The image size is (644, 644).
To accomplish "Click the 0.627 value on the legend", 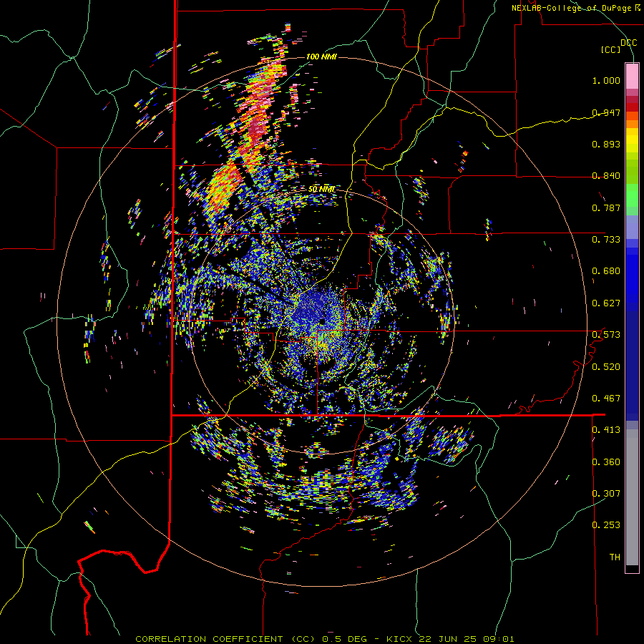I will 606,303.
